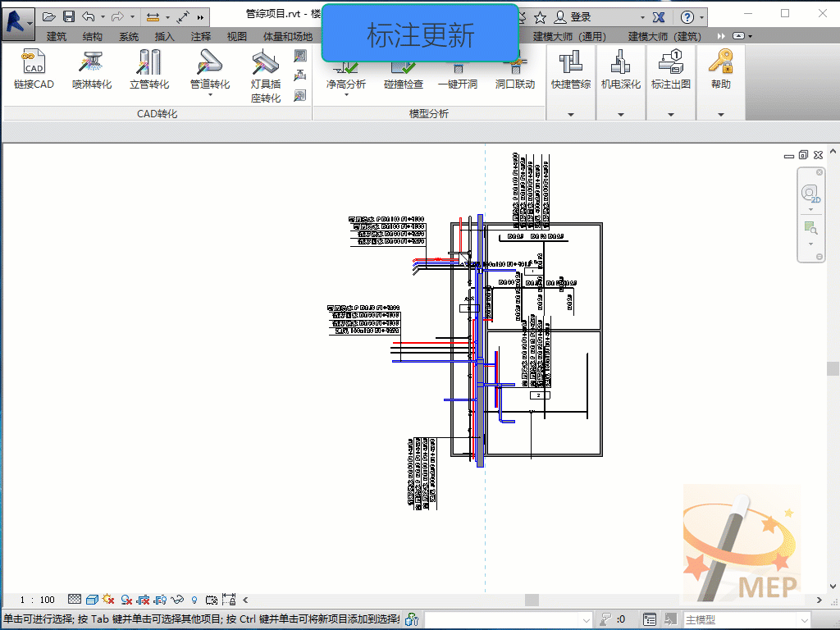This screenshot has width=840, height=630.
Task: Open the 主模型 design options dropdown
Action: pos(746,620)
